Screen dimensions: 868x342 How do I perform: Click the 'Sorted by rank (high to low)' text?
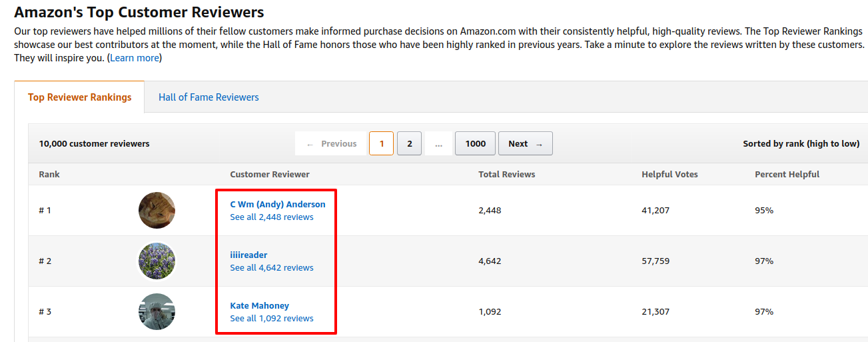pyautogui.click(x=801, y=144)
